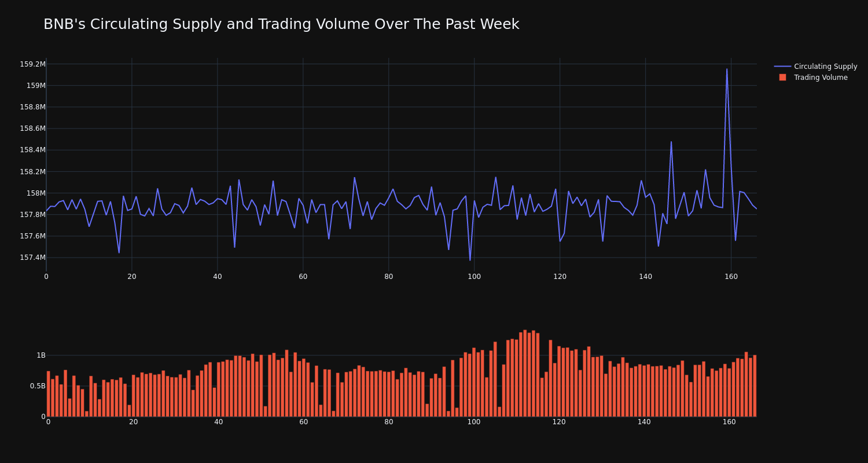
Task: Click the 1B label on volume axis
Action: click(x=41, y=355)
